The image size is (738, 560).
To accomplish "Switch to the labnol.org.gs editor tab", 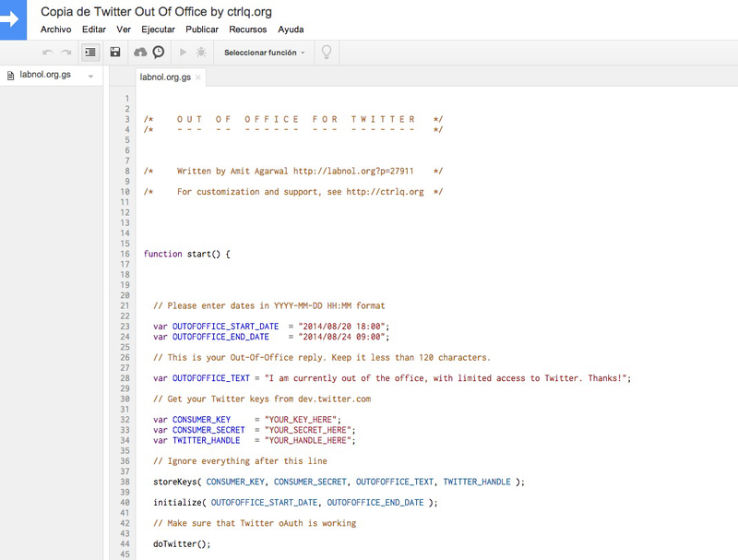I will 165,77.
